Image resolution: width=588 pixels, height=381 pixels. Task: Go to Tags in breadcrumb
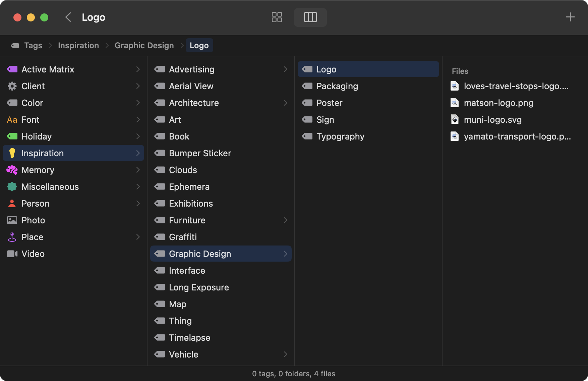(x=33, y=46)
